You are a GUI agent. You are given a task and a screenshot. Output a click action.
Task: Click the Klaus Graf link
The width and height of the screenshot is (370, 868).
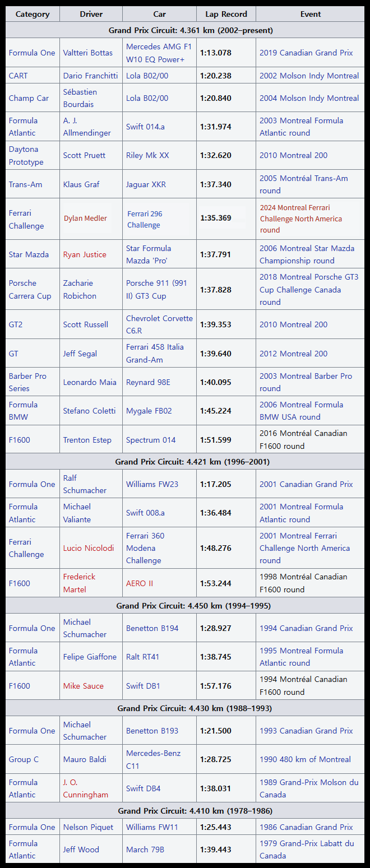click(x=81, y=184)
